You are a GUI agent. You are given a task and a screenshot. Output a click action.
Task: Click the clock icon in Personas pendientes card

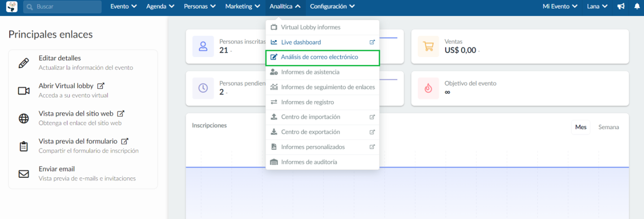(x=203, y=88)
